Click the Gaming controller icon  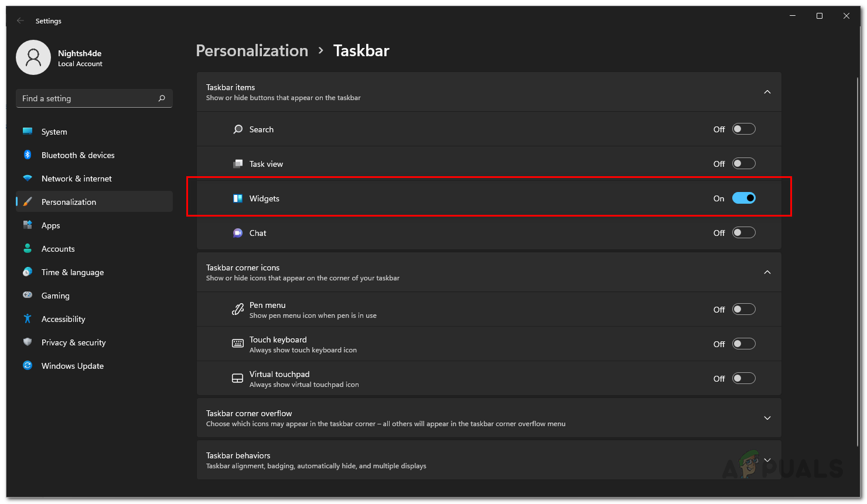pos(28,296)
